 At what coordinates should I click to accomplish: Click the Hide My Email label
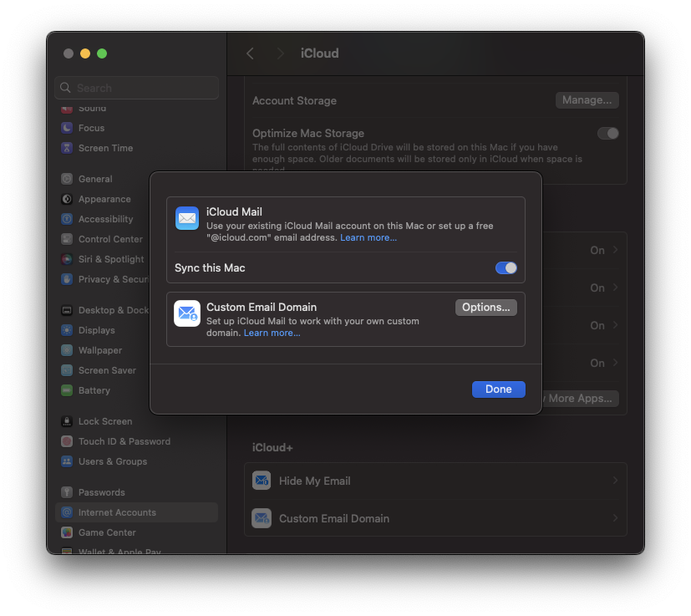pyautogui.click(x=315, y=481)
